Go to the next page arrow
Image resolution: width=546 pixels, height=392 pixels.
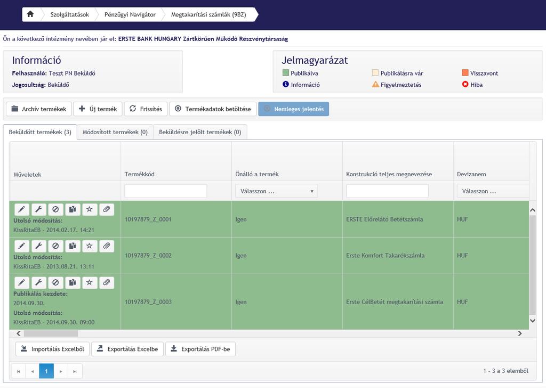(61, 371)
